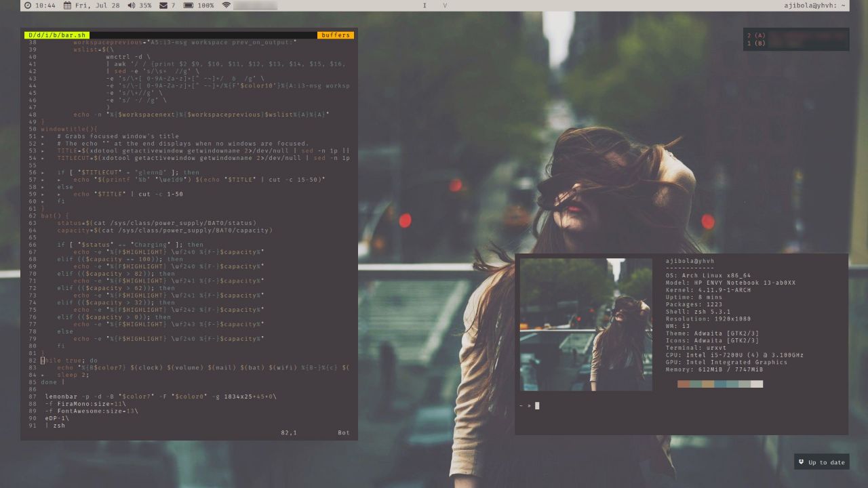Viewport: 868px width, 488px height.
Task: Click vim line 91 '| zsh'
Action: tap(55, 426)
